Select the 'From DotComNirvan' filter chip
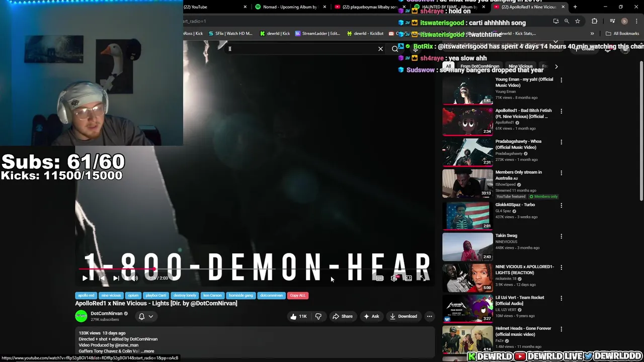The image size is (644, 362). click(479, 66)
